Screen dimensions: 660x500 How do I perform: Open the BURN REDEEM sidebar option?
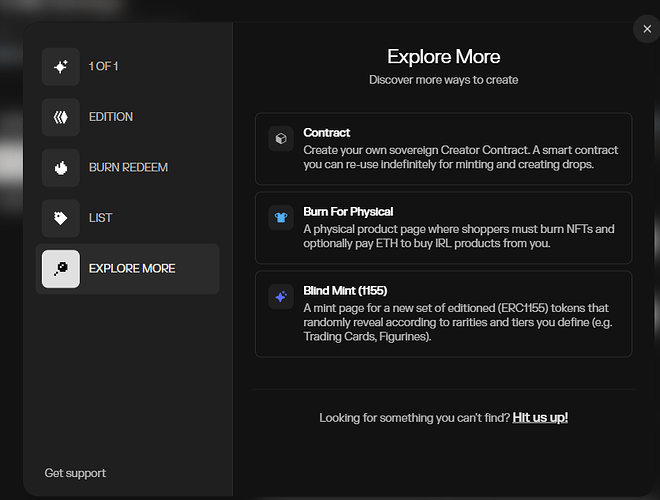(x=128, y=168)
